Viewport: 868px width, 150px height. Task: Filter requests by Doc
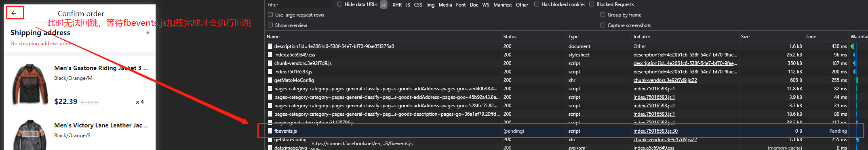coord(474,5)
